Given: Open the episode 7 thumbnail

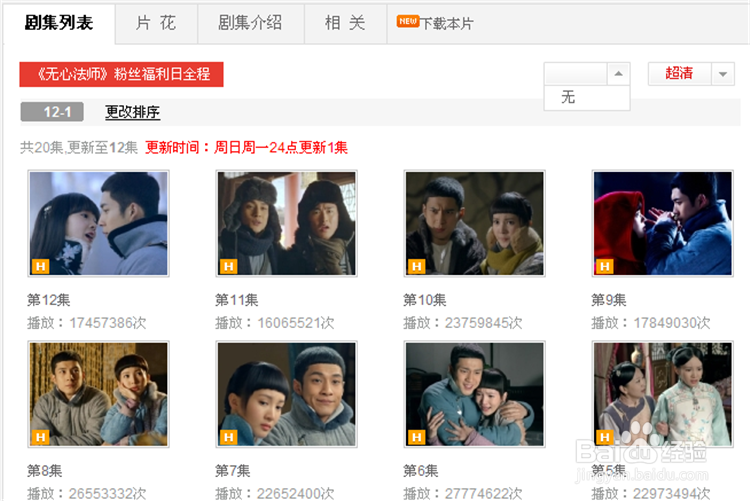Looking at the screenshot, I should point(287,394).
